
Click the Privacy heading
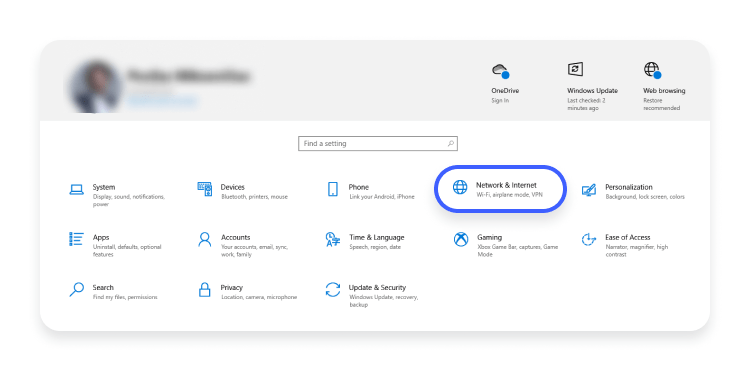(232, 287)
